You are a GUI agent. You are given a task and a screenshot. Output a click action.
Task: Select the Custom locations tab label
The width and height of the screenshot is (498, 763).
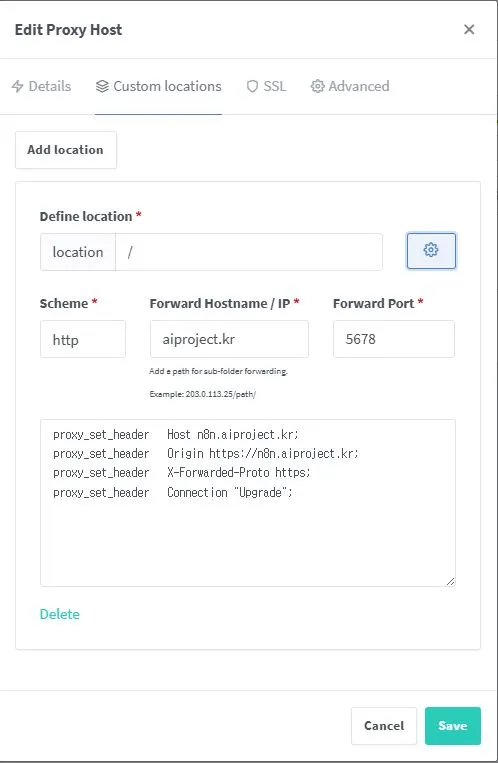167,86
